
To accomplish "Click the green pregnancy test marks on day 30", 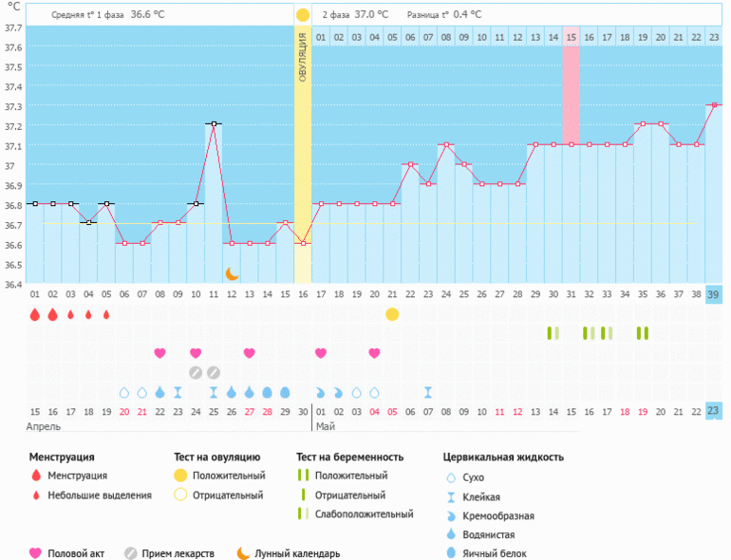I will [x=553, y=333].
